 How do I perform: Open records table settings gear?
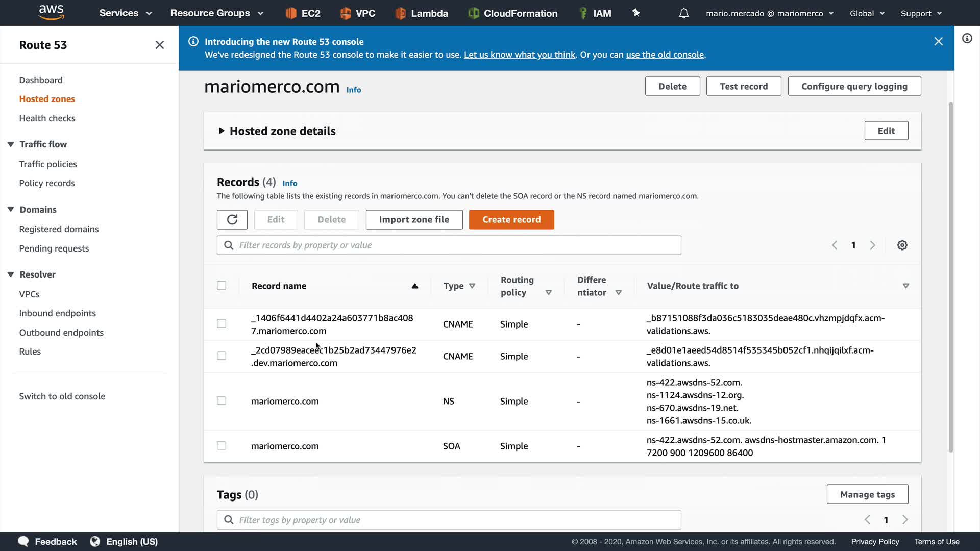[x=902, y=245]
